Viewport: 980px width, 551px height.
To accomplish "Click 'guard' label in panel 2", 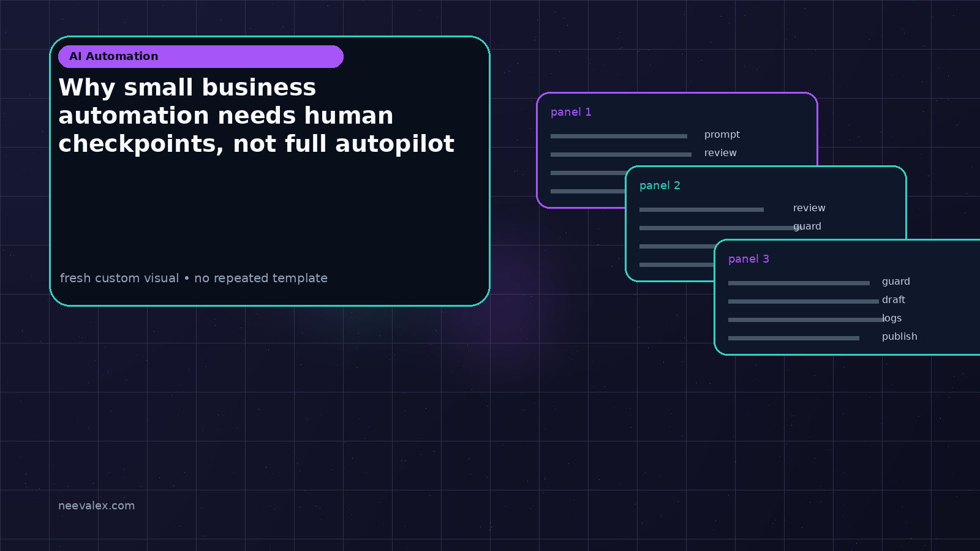I will pyautogui.click(x=807, y=227).
